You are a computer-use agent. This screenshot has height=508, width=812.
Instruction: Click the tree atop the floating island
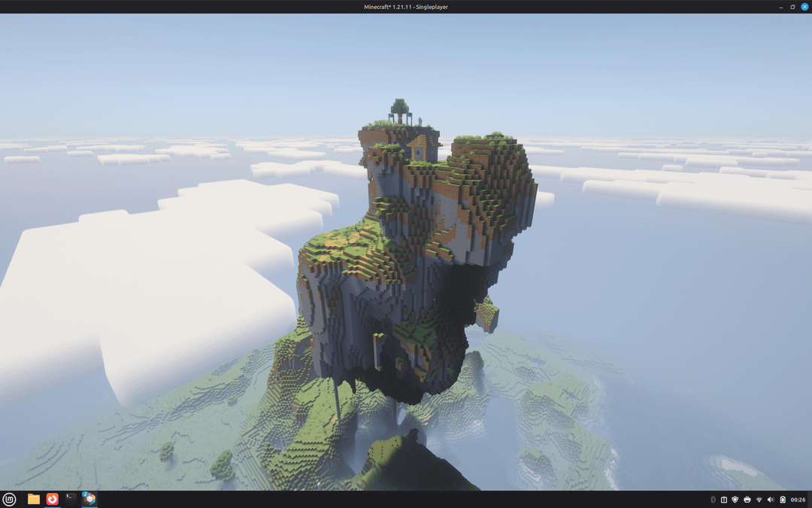400,107
